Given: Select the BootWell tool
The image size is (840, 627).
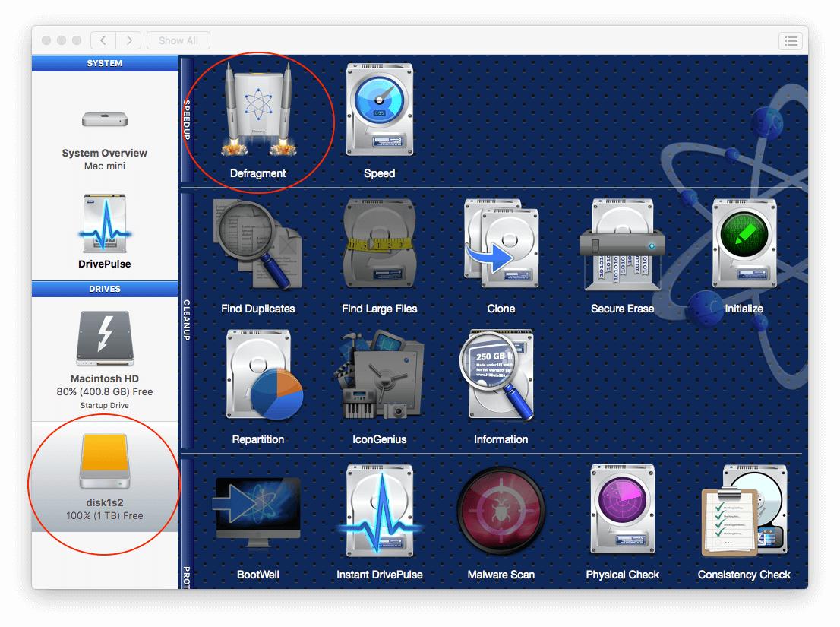Looking at the screenshot, I should [x=259, y=513].
